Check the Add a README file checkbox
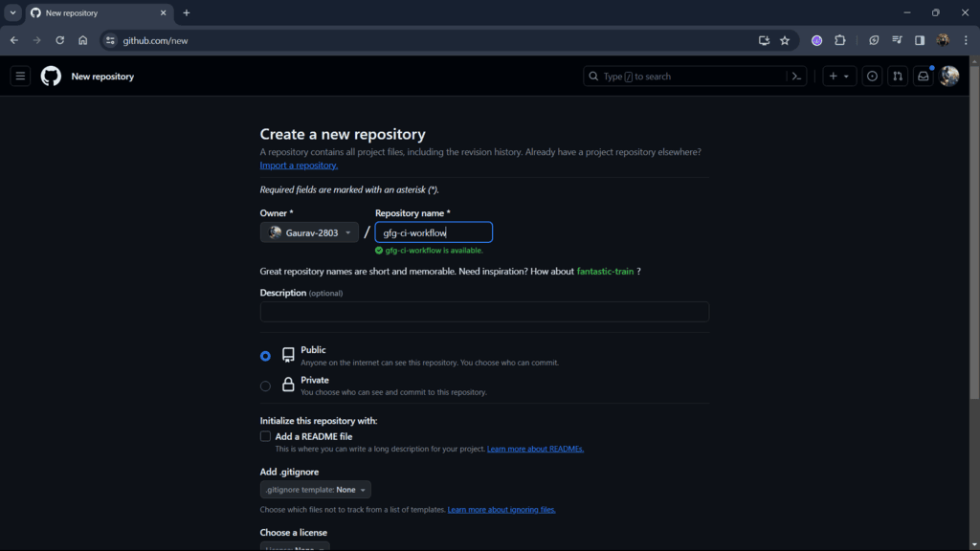The width and height of the screenshot is (980, 551). point(266,436)
